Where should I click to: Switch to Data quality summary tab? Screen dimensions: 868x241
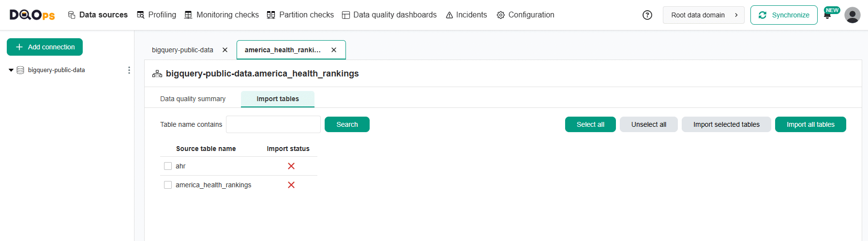point(193,99)
